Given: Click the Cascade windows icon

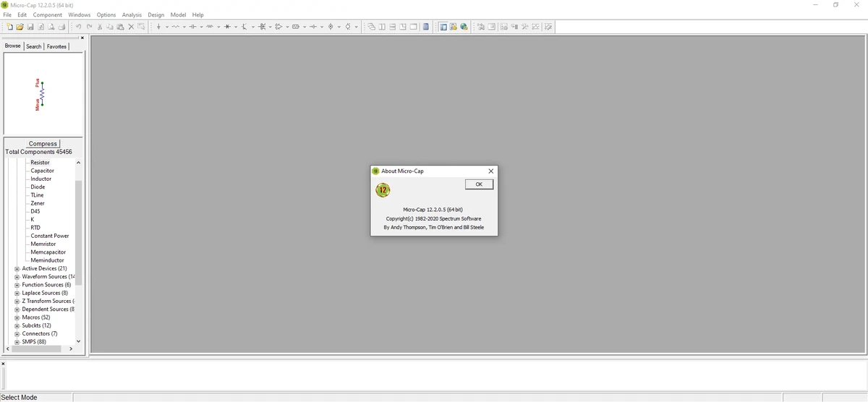Looking at the screenshot, I should coord(372,27).
